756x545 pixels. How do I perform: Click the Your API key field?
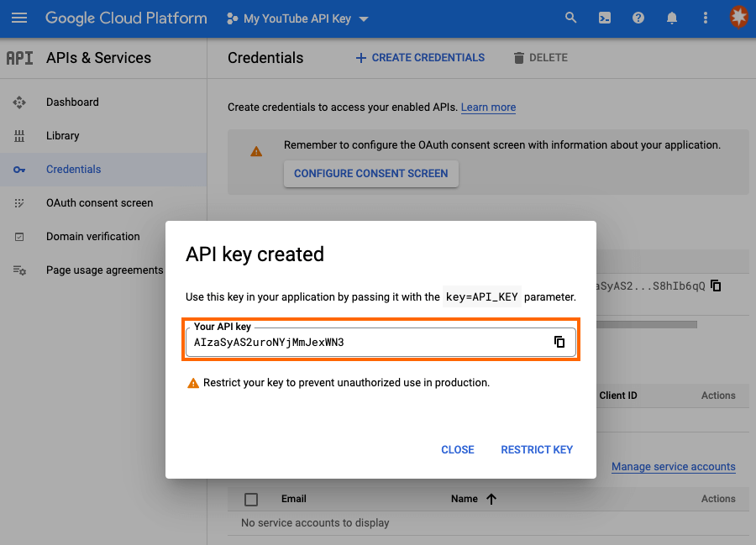click(381, 342)
